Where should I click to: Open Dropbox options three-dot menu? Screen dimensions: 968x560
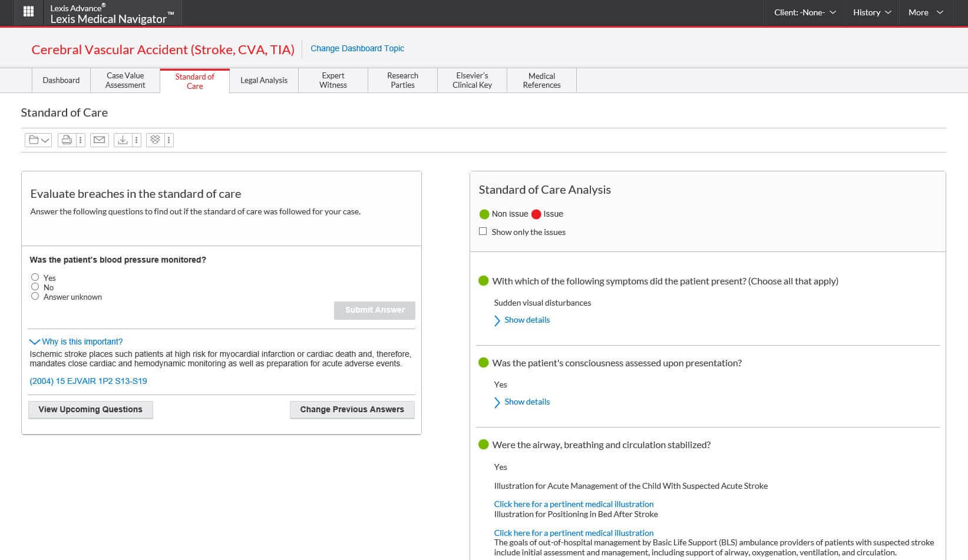coord(169,140)
